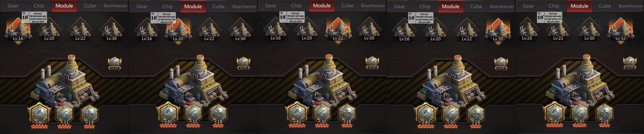Open the +31 rifle badge beside the +19 badge

click(x=64, y=114)
